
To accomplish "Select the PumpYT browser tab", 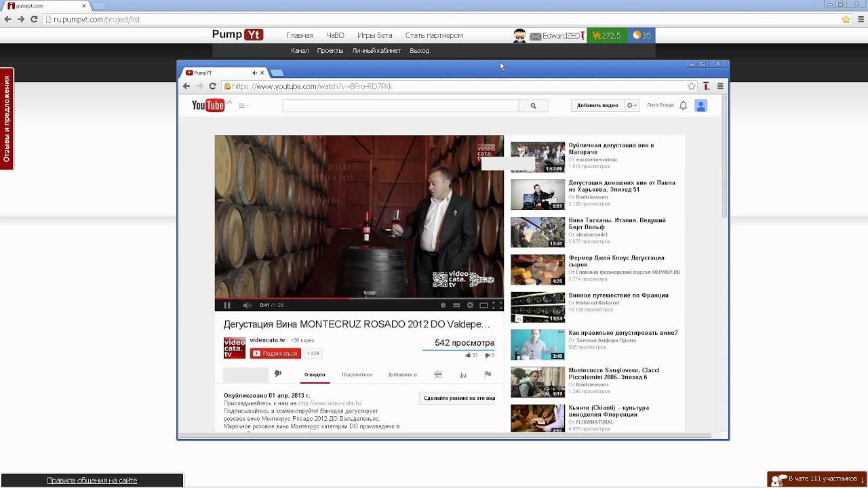I will [x=225, y=73].
